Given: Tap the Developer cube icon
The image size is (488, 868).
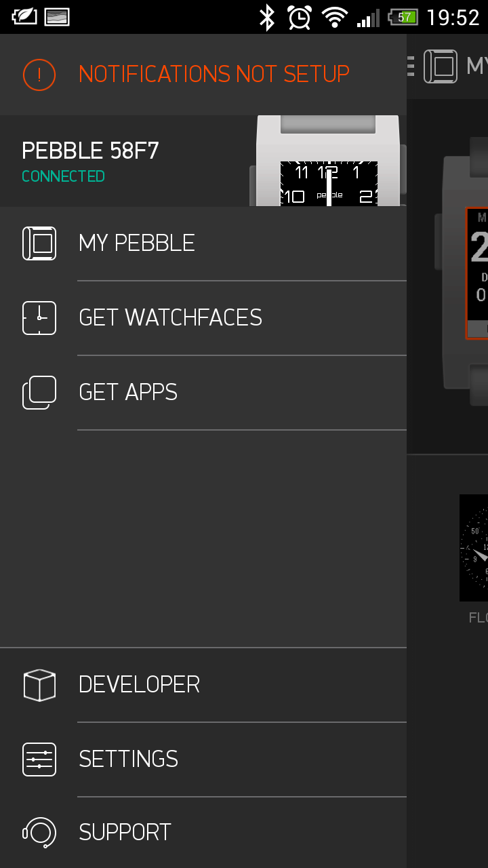Looking at the screenshot, I should point(39,685).
